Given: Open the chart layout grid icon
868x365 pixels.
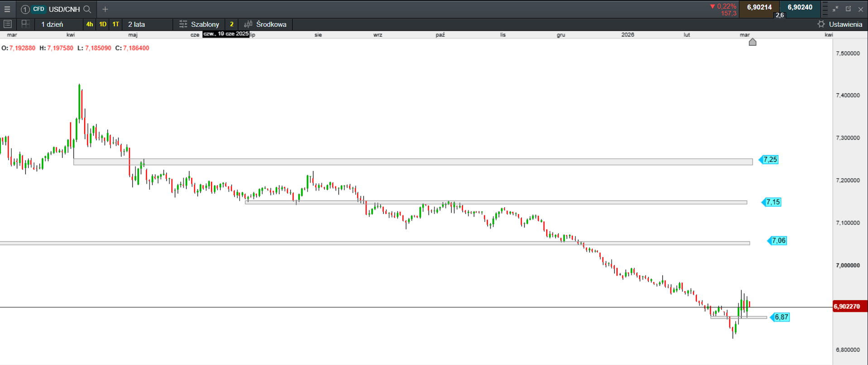Looking at the screenshot, I should pos(25,24).
